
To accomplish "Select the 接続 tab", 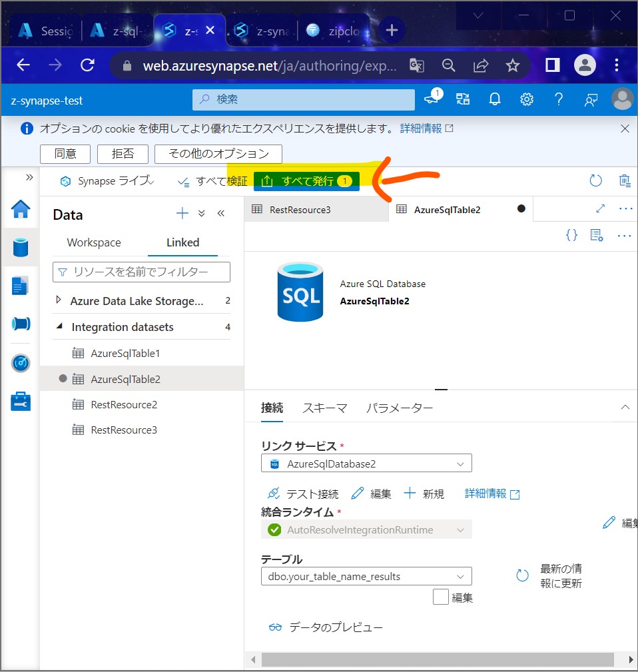I will [x=272, y=408].
